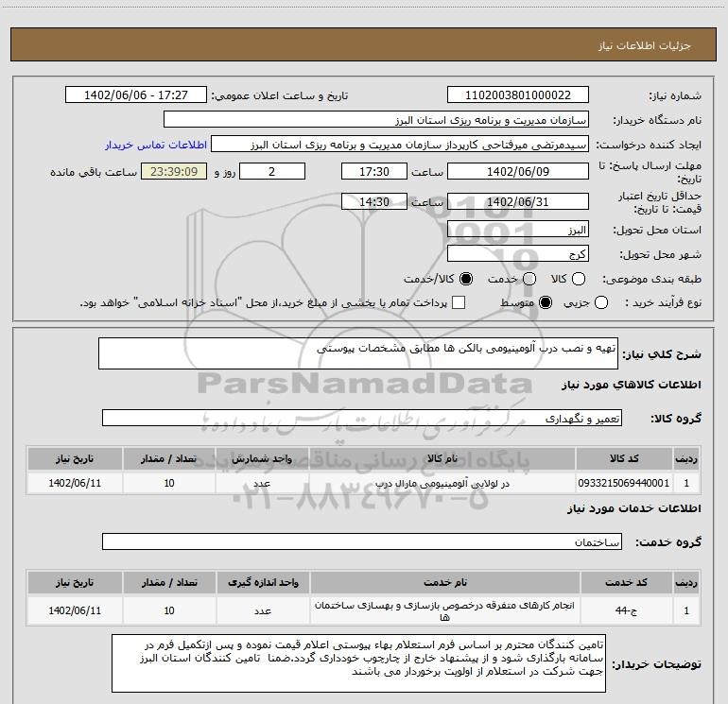Click the service group field ساختمان

(362, 541)
